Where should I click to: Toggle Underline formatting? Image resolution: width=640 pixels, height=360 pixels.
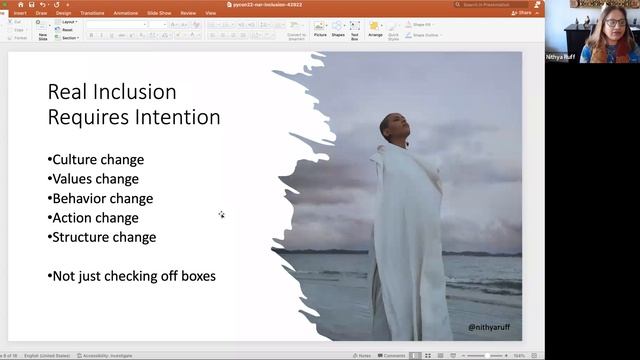click(x=111, y=36)
